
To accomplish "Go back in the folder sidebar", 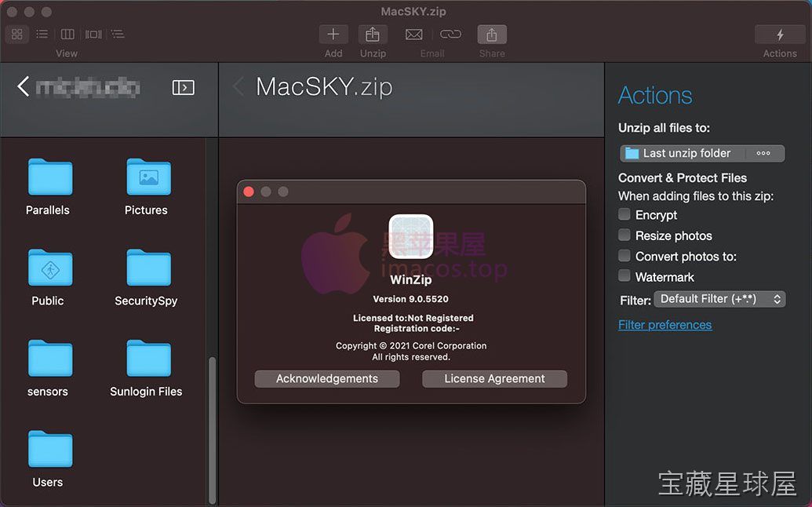I will click(23, 86).
